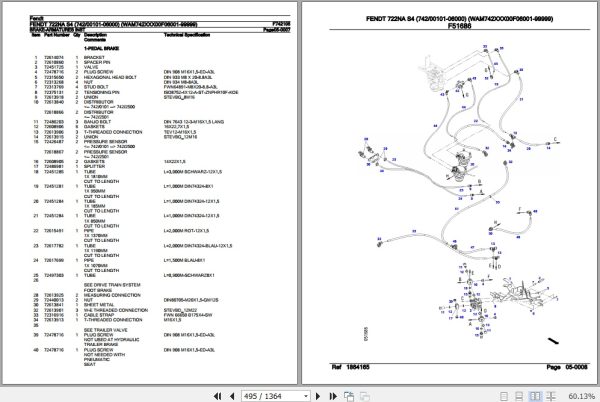600x402 pixels.
Task: Select the SPACER PIN description
Action: [97, 62]
